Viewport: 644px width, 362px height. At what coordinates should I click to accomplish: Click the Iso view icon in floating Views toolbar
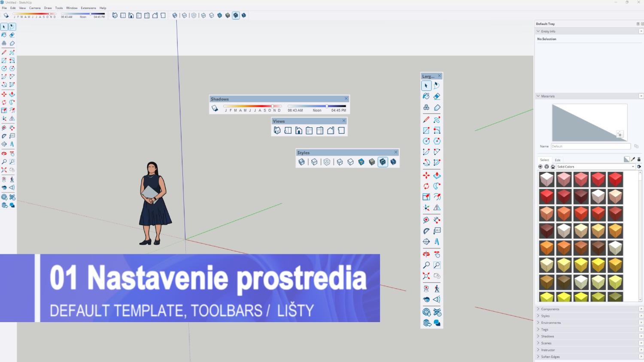(x=277, y=131)
